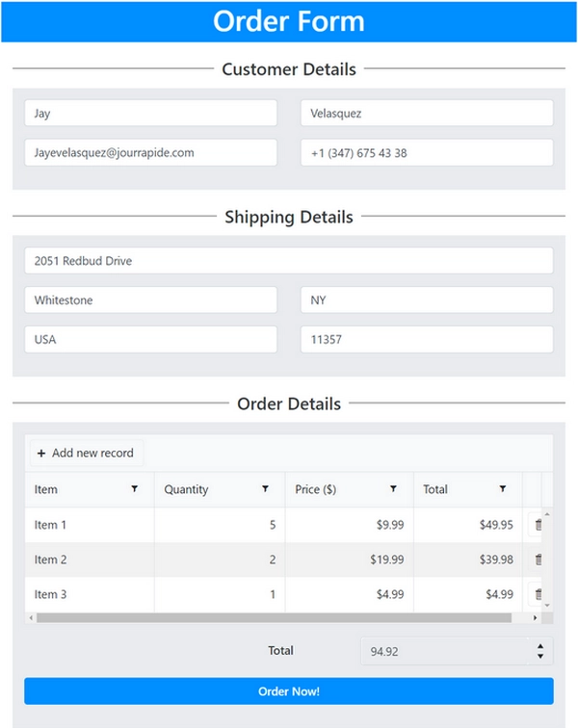Filter the Item column
Viewport: 578px width, 728px height.
[x=134, y=489]
